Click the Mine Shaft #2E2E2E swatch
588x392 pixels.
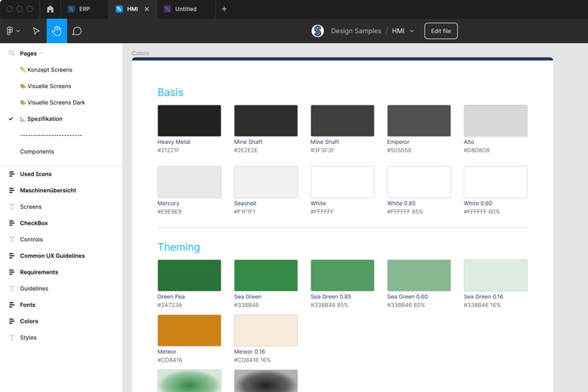point(265,121)
